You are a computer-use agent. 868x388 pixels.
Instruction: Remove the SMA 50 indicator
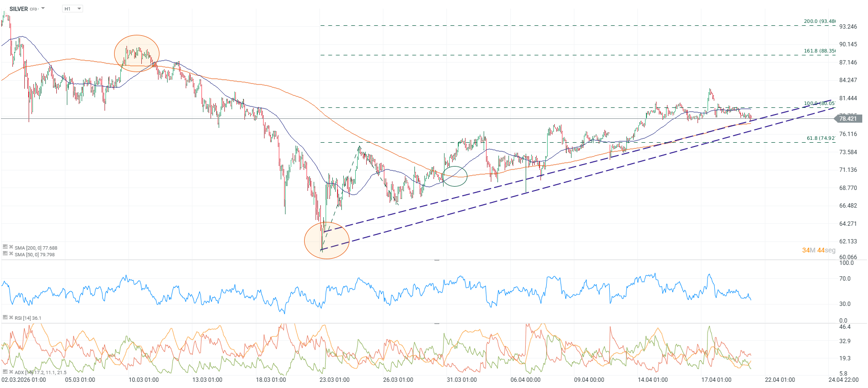[x=11, y=254]
